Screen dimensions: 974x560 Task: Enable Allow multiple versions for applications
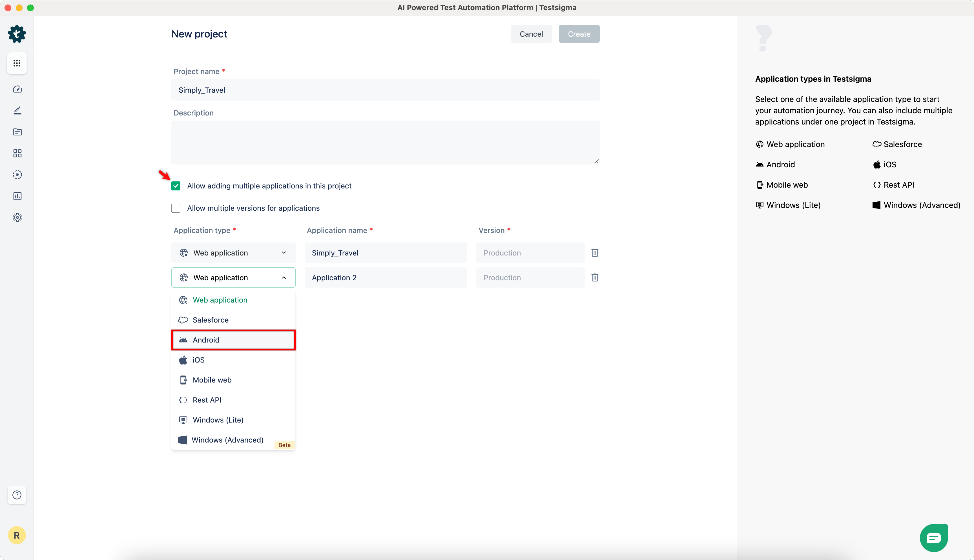pyautogui.click(x=176, y=208)
